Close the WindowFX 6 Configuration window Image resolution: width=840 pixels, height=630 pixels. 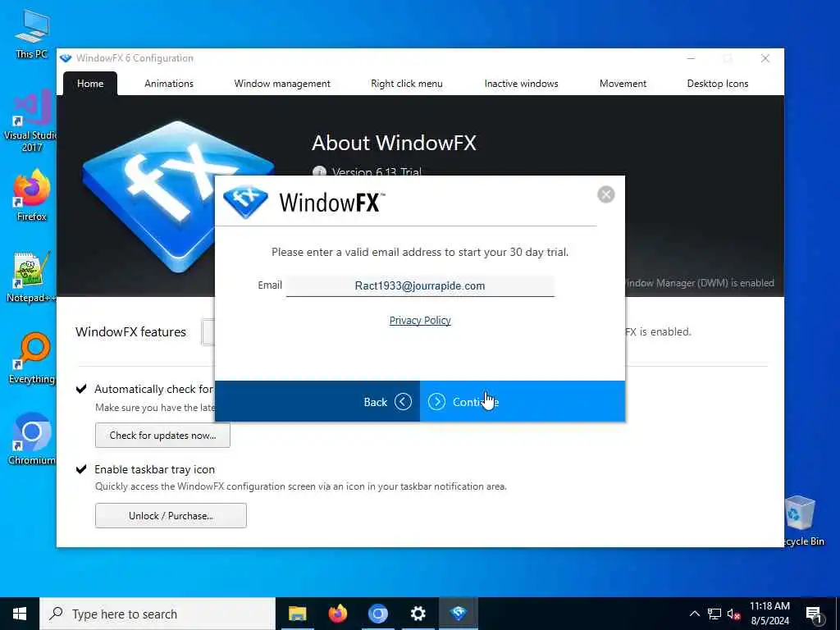pos(765,58)
